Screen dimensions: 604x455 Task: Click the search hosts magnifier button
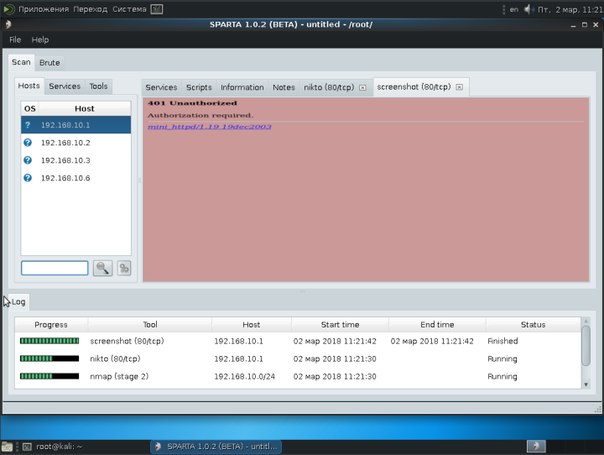coord(102,268)
